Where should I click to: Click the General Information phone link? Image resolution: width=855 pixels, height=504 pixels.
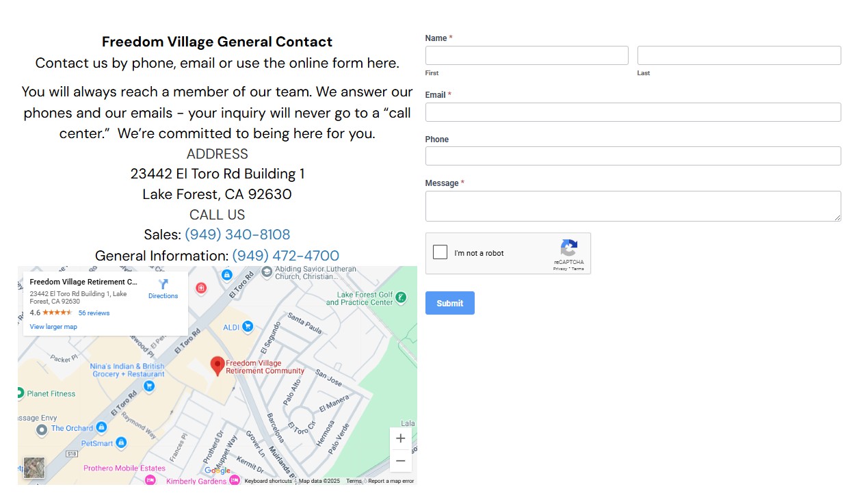[x=286, y=255]
